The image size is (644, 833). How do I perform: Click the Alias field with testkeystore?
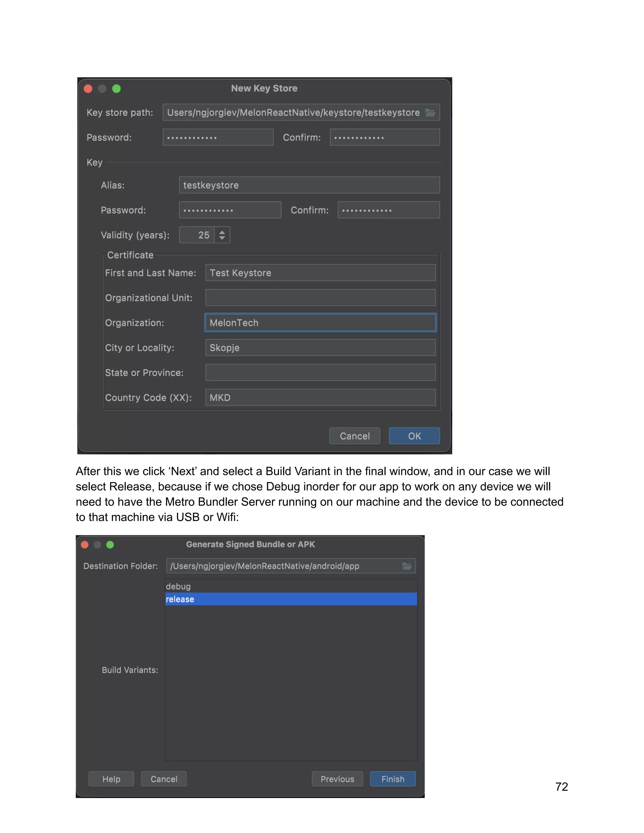[309, 185]
